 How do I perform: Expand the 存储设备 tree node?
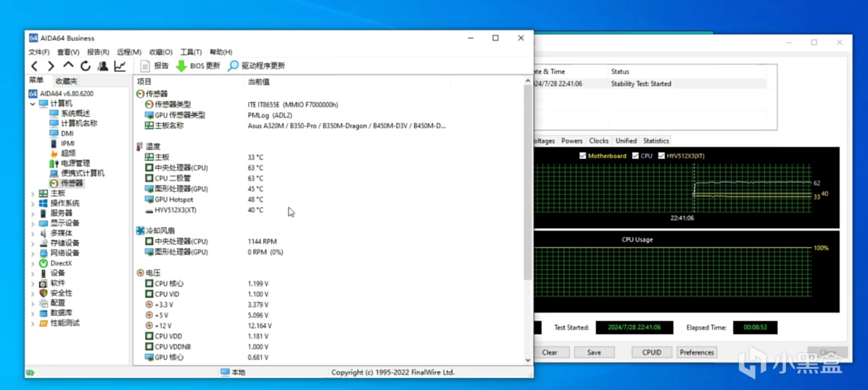(x=33, y=243)
